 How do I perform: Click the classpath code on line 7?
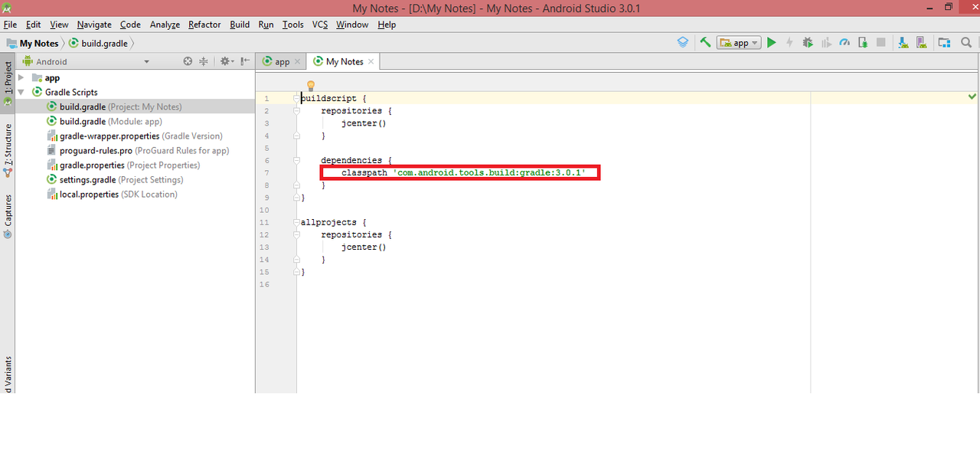(464, 173)
